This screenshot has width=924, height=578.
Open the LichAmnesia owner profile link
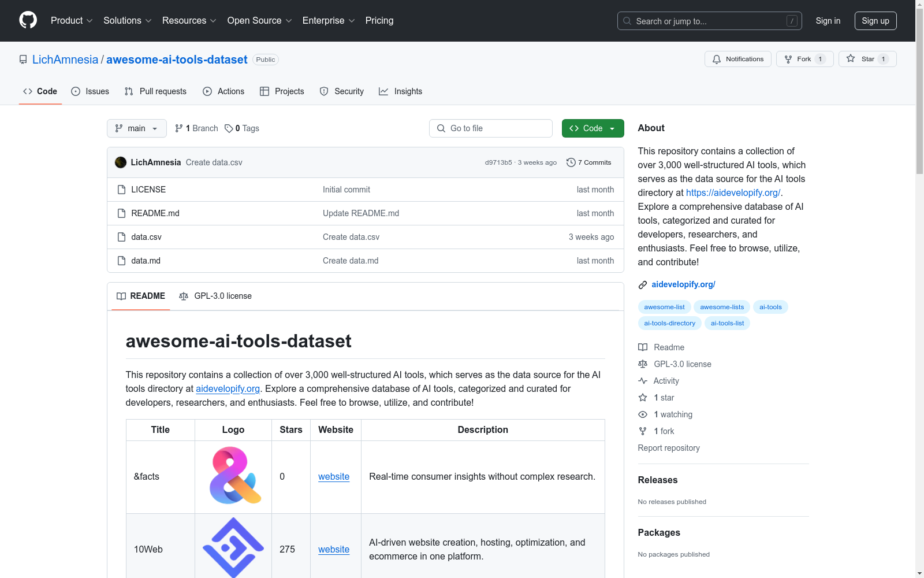65,60
